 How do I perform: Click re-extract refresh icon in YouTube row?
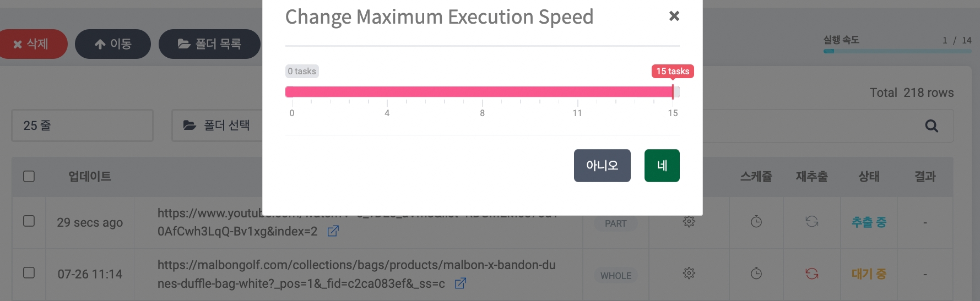812,222
